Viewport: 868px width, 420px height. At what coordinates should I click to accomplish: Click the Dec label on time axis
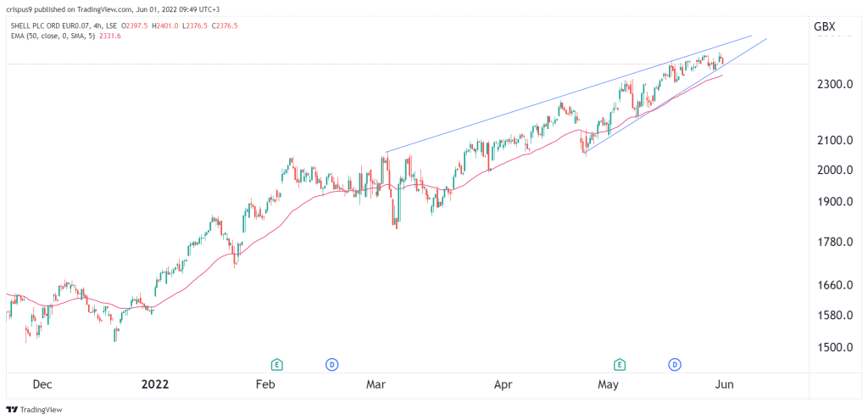[42, 384]
